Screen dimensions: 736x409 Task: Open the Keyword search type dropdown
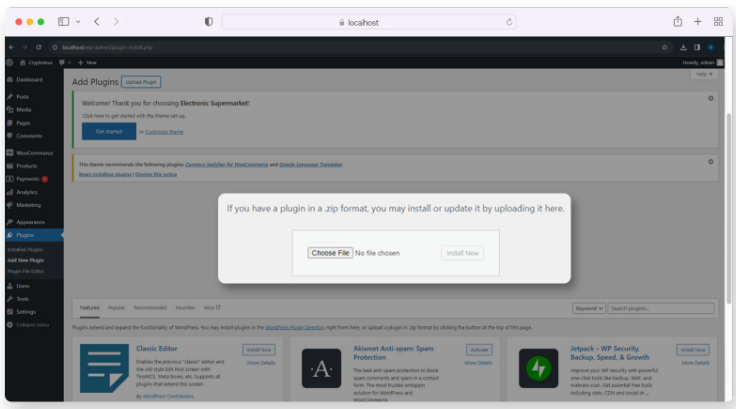coord(588,308)
